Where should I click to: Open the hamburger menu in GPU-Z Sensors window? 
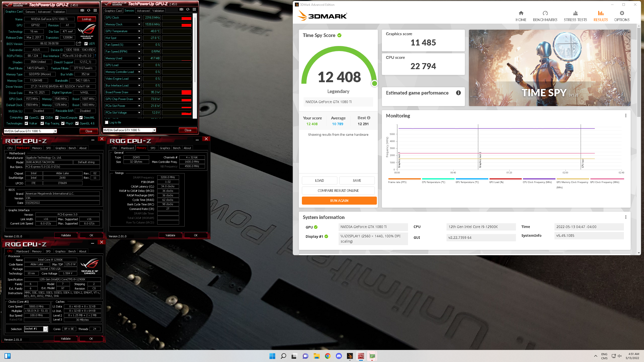[x=194, y=10]
